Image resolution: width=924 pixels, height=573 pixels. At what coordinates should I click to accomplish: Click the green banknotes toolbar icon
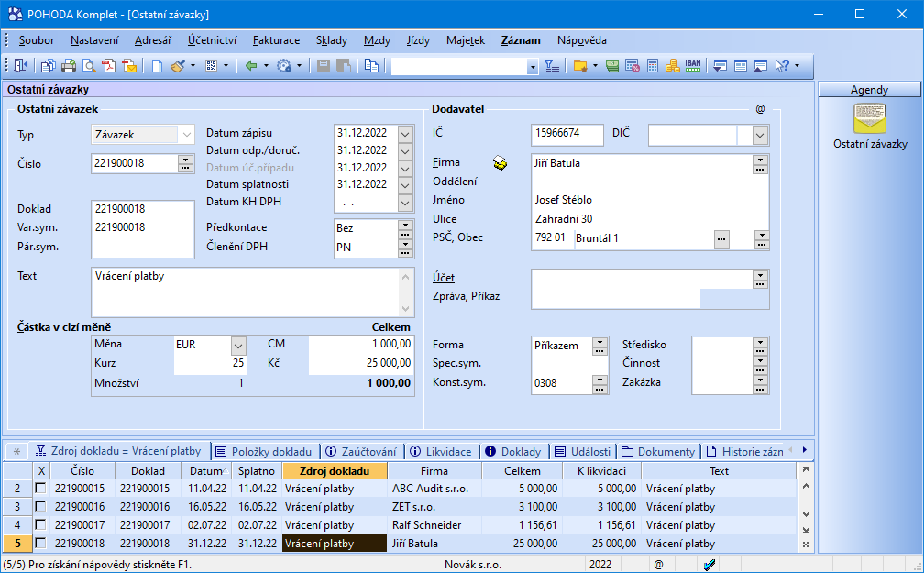tap(612, 66)
